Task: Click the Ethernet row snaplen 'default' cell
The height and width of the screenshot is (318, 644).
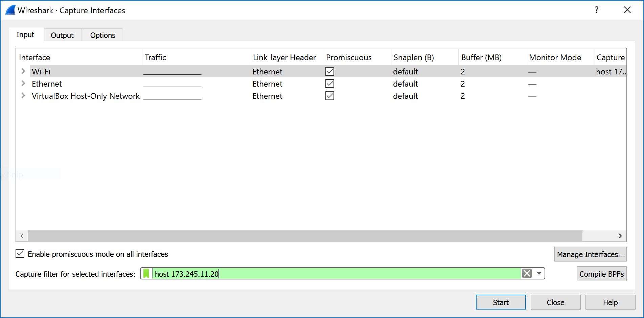Action: pos(405,84)
